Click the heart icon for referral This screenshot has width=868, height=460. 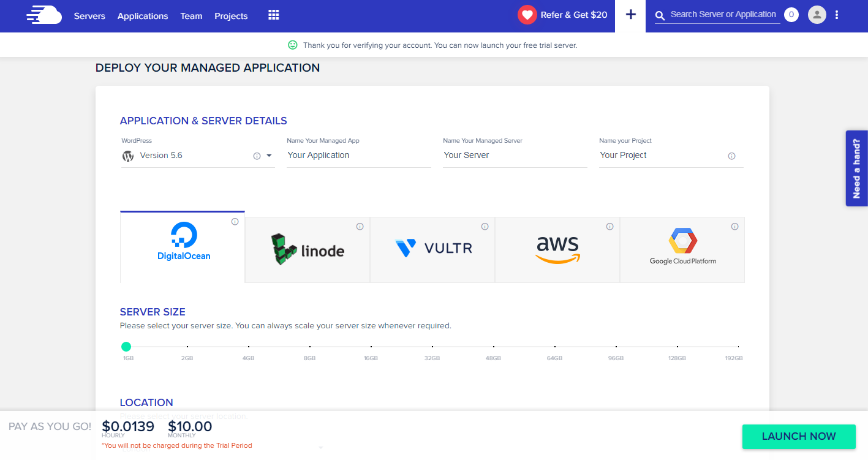point(527,15)
